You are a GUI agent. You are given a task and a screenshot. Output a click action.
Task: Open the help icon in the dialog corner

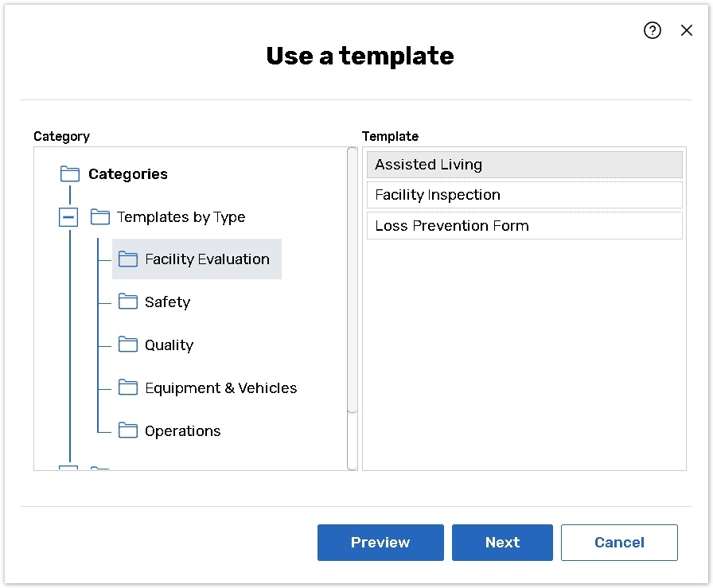tap(653, 30)
